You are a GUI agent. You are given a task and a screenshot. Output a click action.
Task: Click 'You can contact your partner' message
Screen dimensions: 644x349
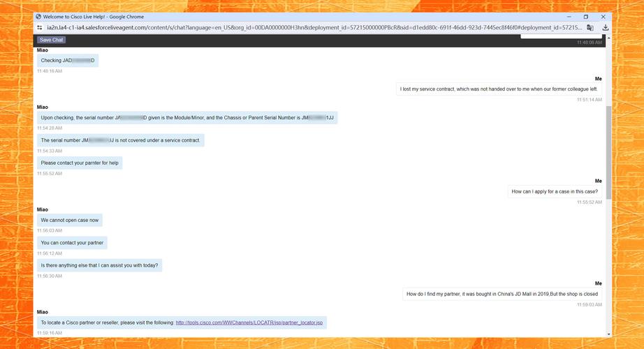(72, 243)
